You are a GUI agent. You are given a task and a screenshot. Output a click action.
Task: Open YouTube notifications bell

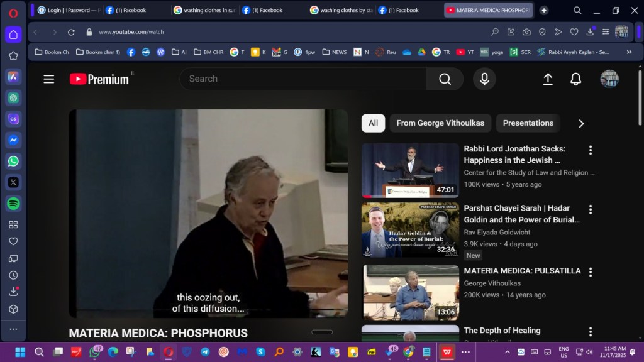[575, 79]
